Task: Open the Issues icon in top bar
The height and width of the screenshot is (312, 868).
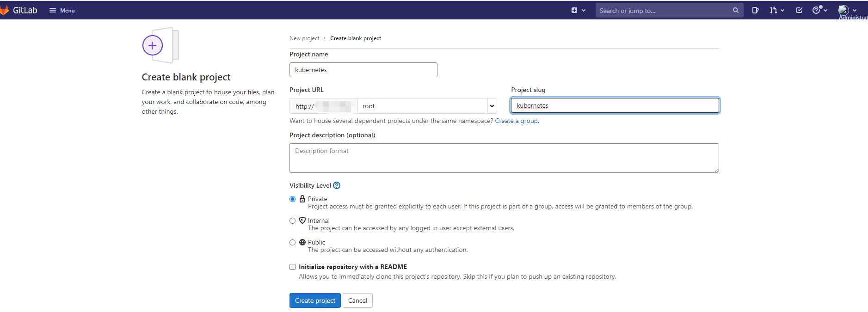Action: (755, 10)
